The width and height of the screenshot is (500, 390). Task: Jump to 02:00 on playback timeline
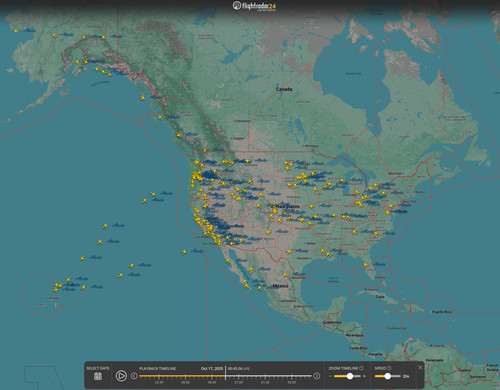pos(292,382)
